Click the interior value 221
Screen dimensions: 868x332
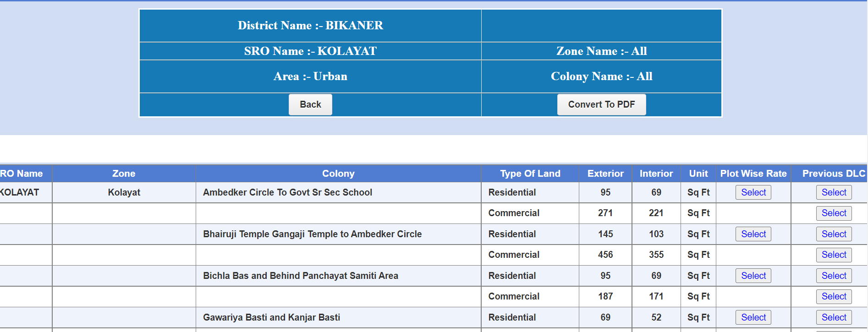[x=656, y=213]
